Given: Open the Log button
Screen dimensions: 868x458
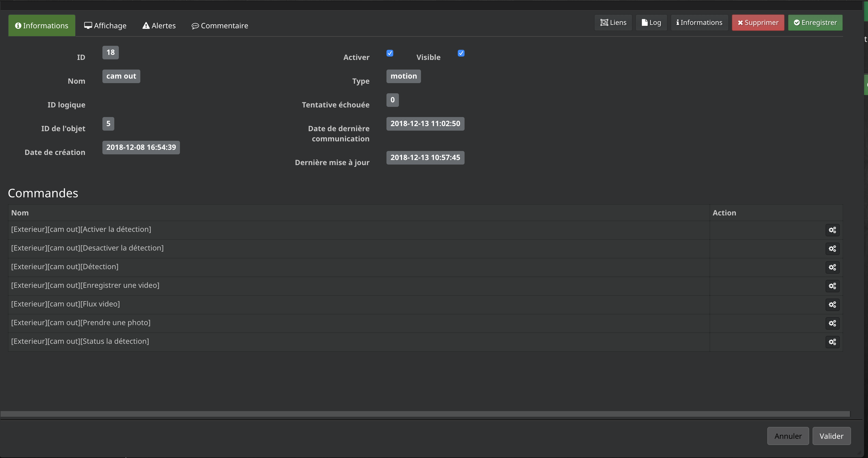Looking at the screenshot, I should 651,23.
